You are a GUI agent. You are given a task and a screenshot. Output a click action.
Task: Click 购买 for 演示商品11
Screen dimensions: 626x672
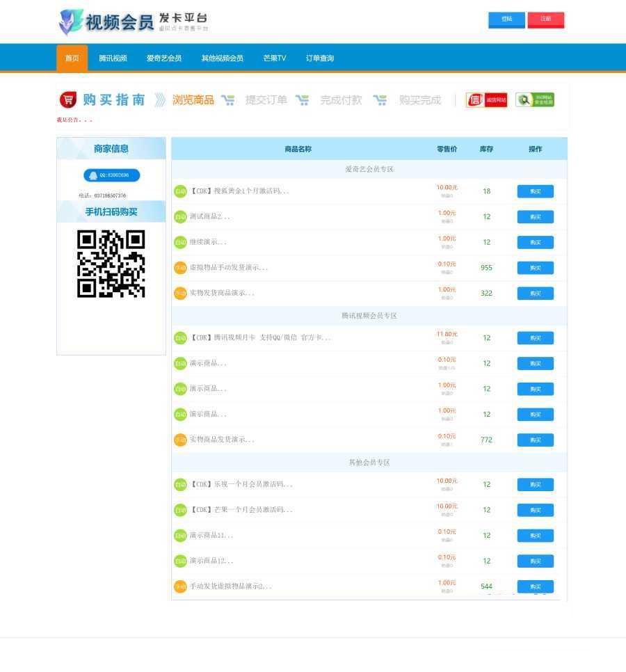pos(535,535)
